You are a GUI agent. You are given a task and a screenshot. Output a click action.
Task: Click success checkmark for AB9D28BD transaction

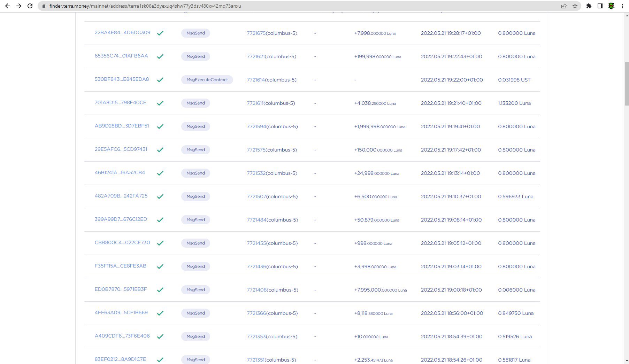pyautogui.click(x=160, y=126)
